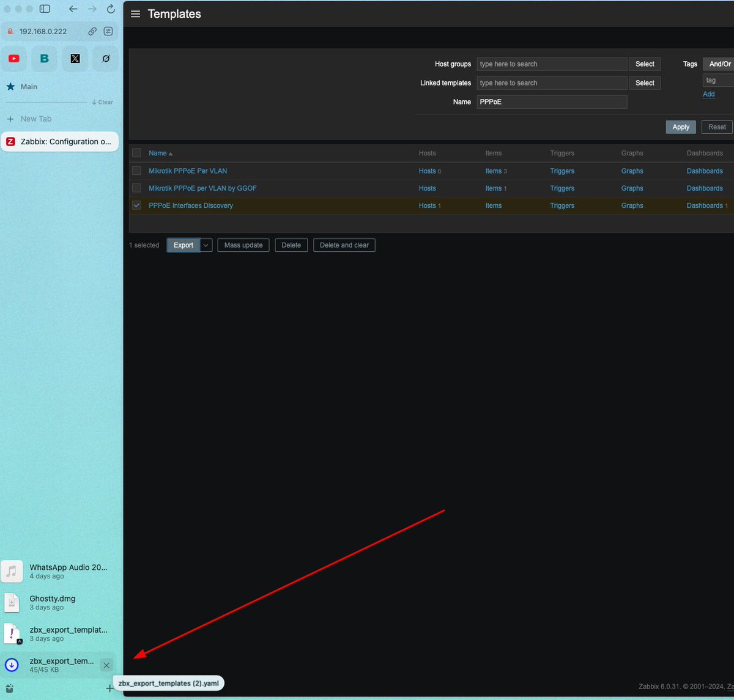The image size is (734, 700).
Task: Select the Main space star
Action: click(10, 87)
